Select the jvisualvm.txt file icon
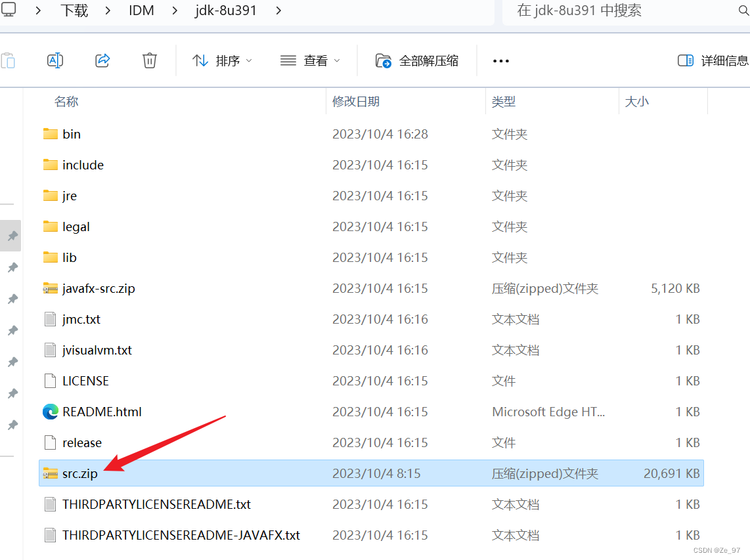 (x=50, y=350)
